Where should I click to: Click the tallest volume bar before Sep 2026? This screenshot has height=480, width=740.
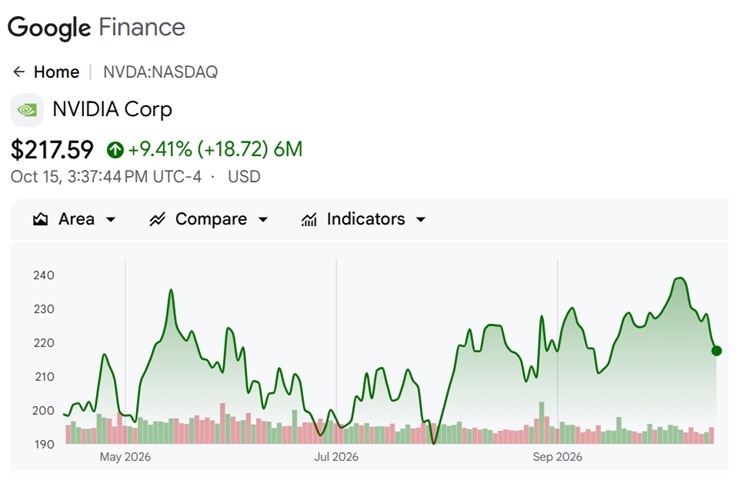(542, 423)
